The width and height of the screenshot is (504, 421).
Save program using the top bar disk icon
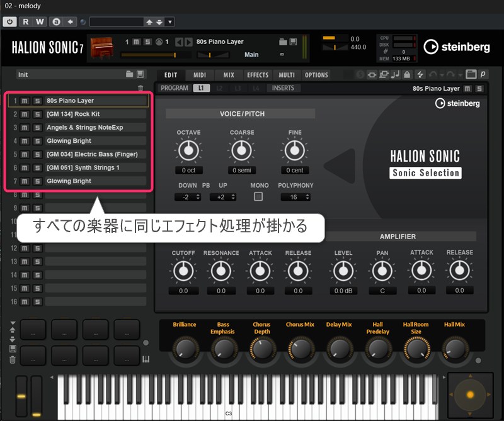tap(293, 42)
